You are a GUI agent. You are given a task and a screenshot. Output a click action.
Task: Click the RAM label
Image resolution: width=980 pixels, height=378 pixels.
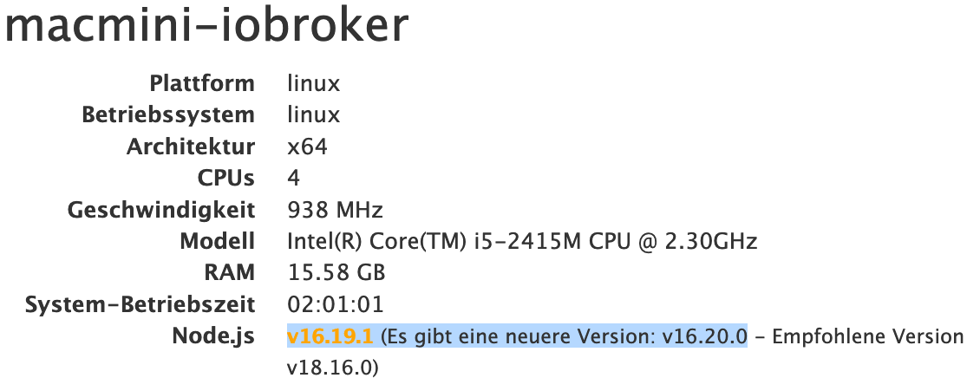tap(229, 272)
